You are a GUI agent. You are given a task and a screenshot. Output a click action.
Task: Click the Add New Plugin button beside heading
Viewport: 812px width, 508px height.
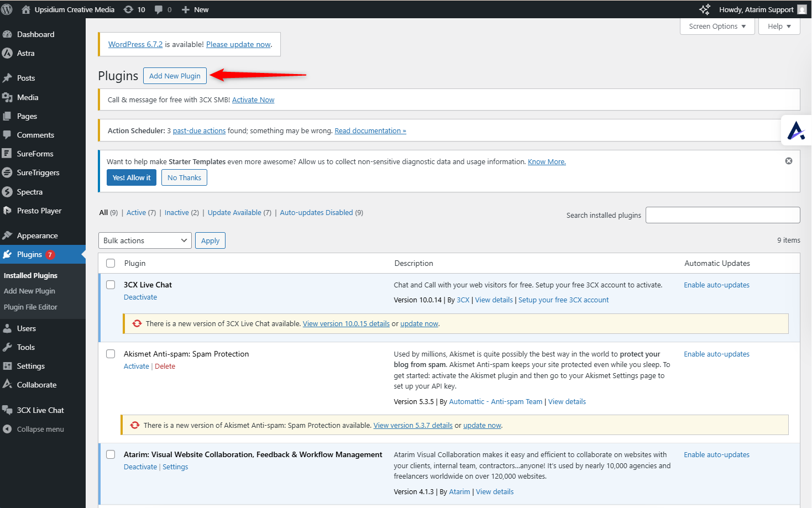175,76
